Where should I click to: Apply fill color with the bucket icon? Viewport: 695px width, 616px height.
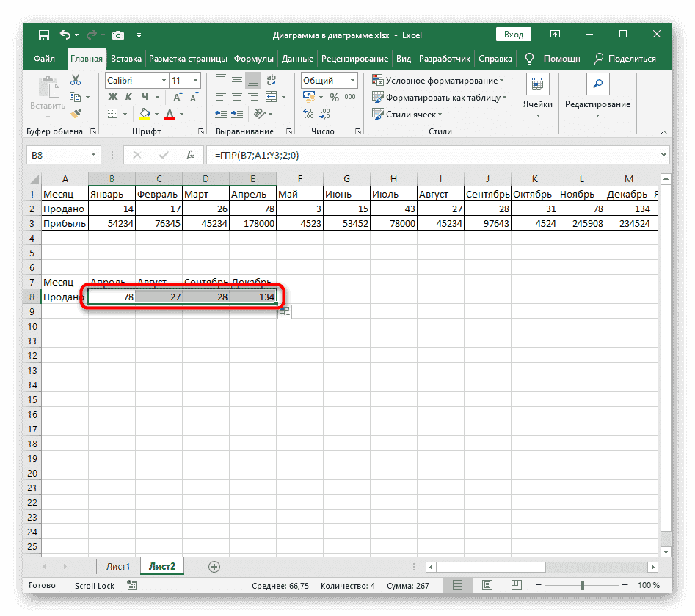tap(144, 113)
